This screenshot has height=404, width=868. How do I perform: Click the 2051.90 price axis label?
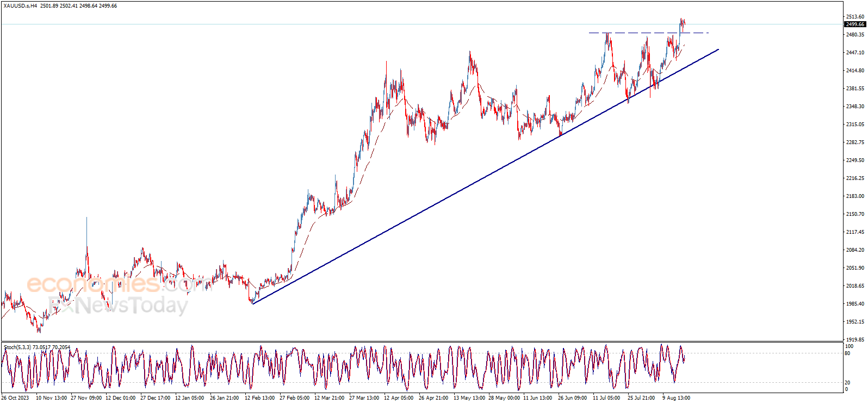(855, 268)
